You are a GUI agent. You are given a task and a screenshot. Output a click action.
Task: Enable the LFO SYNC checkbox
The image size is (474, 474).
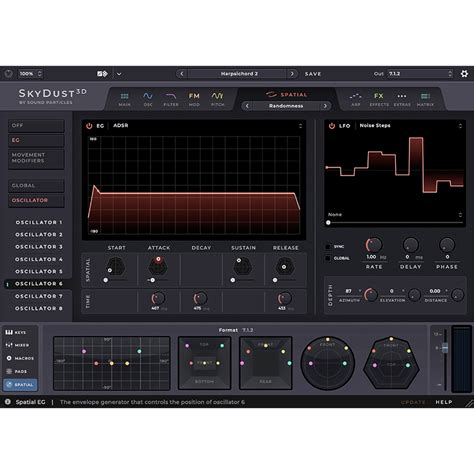(x=328, y=247)
